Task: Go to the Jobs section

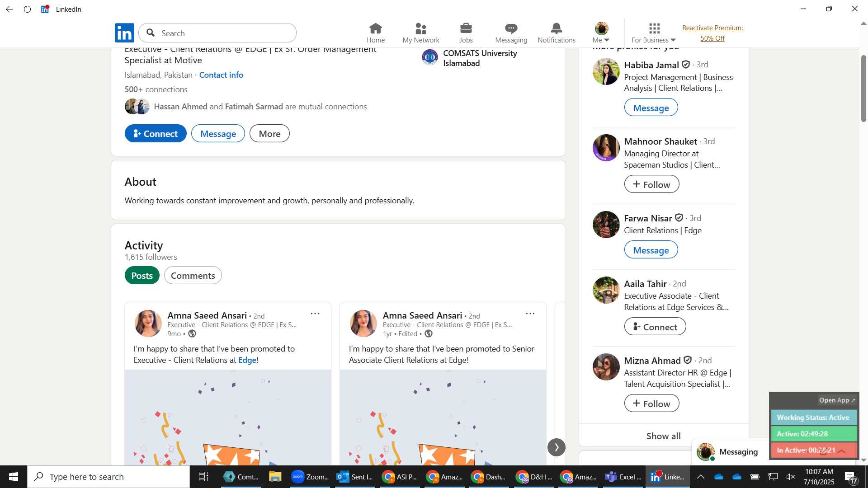Action: pyautogui.click(x=466, y=33)
